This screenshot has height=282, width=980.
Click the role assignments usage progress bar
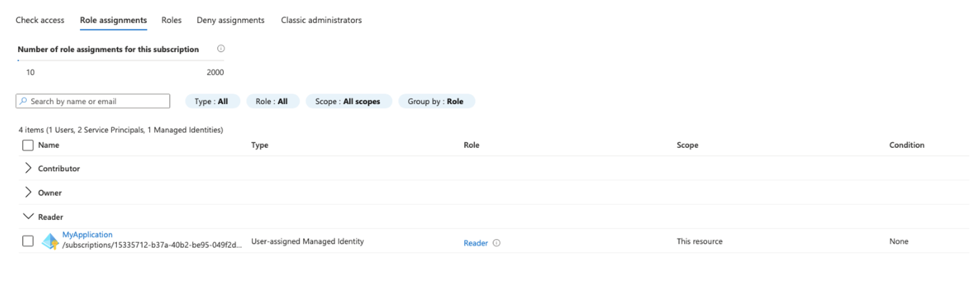coord(120,60)
